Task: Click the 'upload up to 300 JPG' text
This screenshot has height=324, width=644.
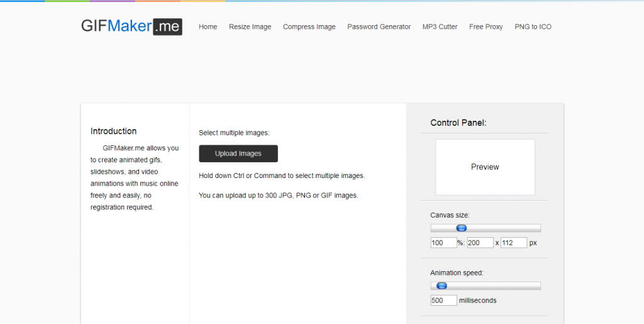Action: (x=279, y=196)
